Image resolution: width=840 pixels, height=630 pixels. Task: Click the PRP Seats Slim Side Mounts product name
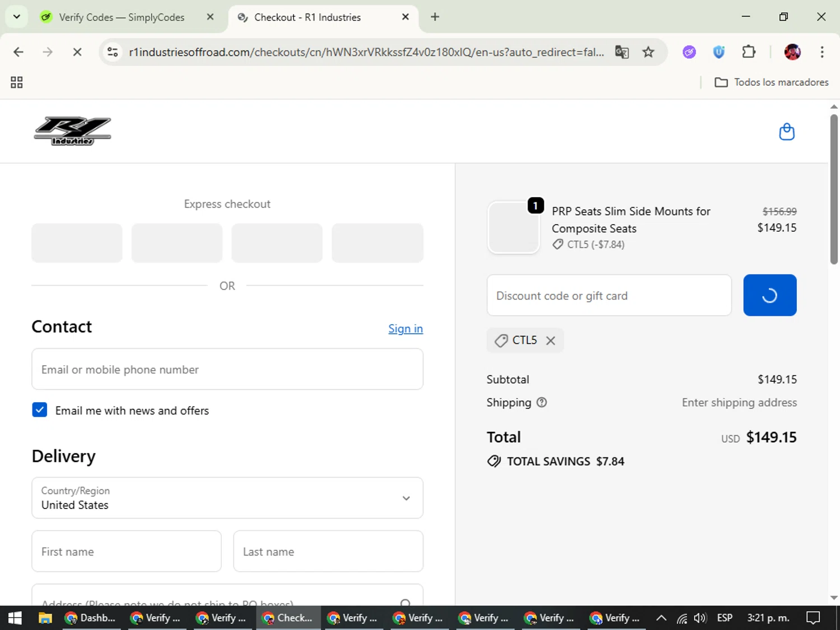point(631,220)
